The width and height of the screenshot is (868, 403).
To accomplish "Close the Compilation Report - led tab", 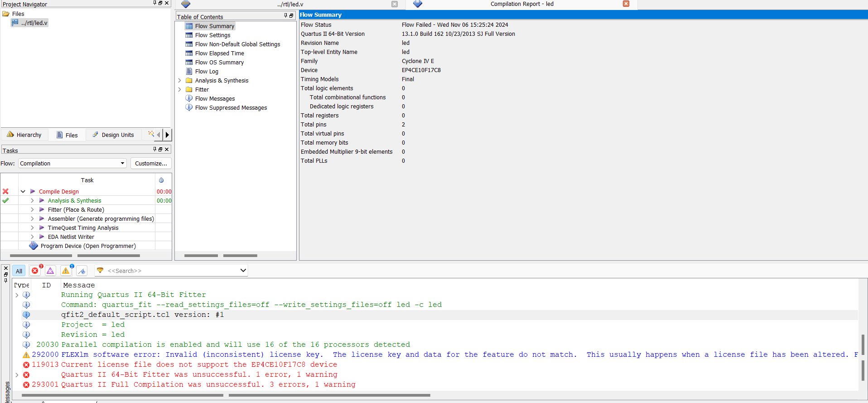I will [x=626, y=4].
